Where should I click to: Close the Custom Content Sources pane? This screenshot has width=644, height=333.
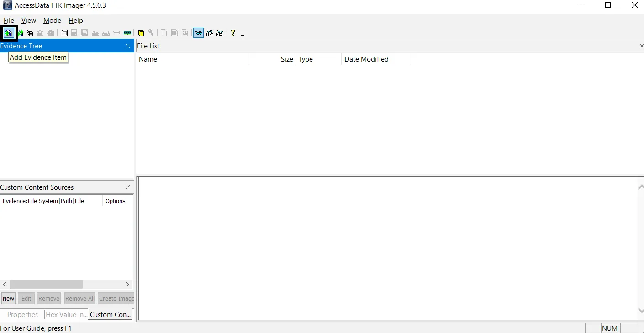coord(128,187)
